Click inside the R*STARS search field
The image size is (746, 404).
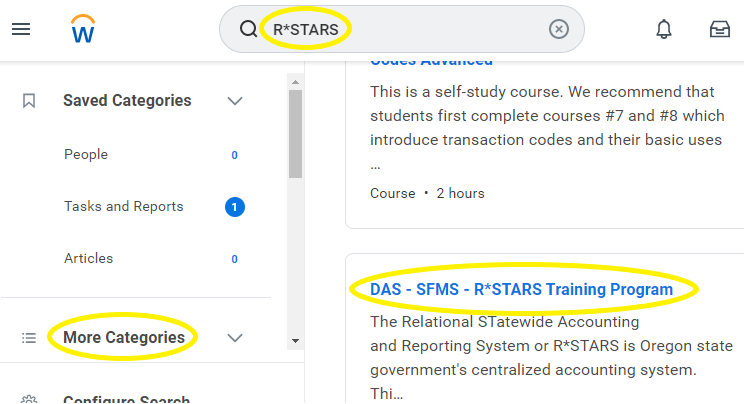coord(420,30)
